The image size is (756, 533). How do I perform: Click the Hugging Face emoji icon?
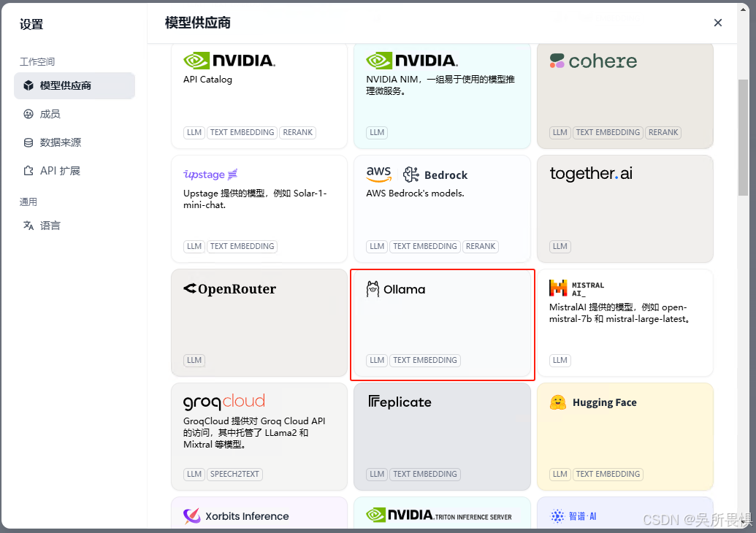coord(559,402)
